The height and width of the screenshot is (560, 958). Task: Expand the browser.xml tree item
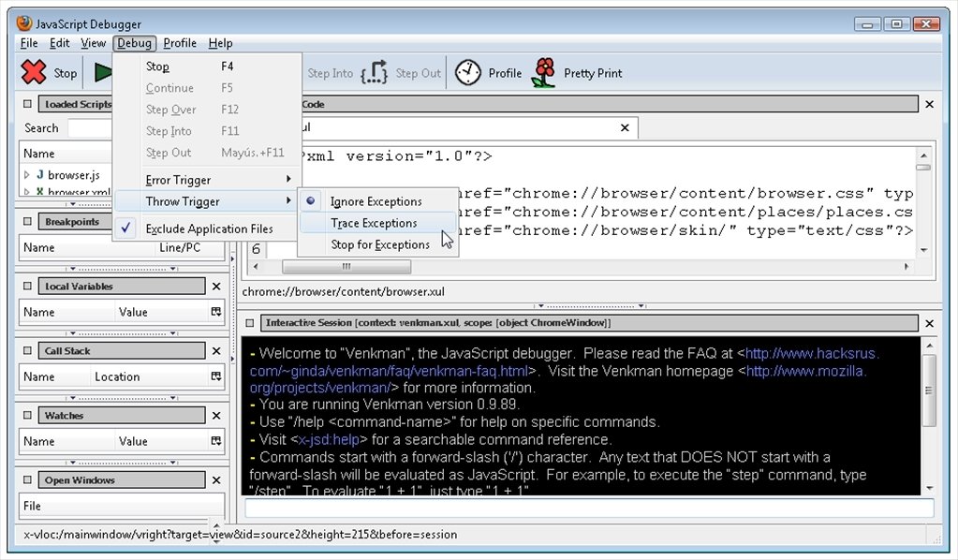click(27, 192)
